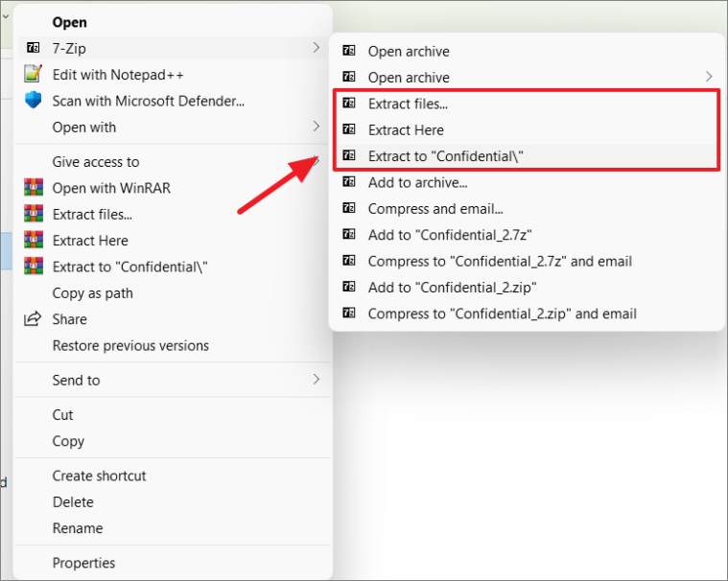
Task: Expand the 7-Zip submenu arrow
Action: pyautogui.click(x=317, y=48)
